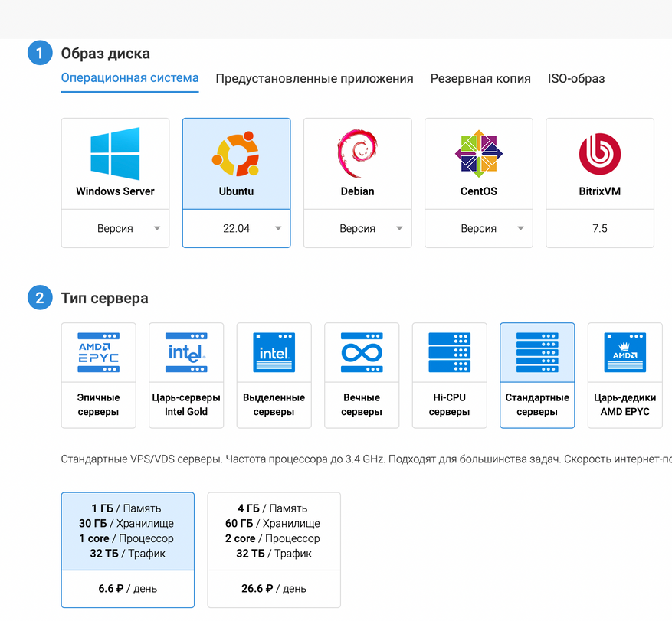Click the Ubuntu logo icon

pyautogui.click(x=236, y=154)
